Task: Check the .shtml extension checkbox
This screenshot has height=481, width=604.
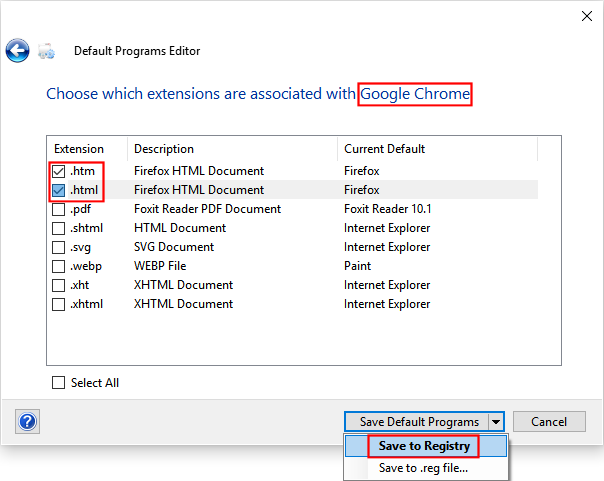Action: point(59,228)
